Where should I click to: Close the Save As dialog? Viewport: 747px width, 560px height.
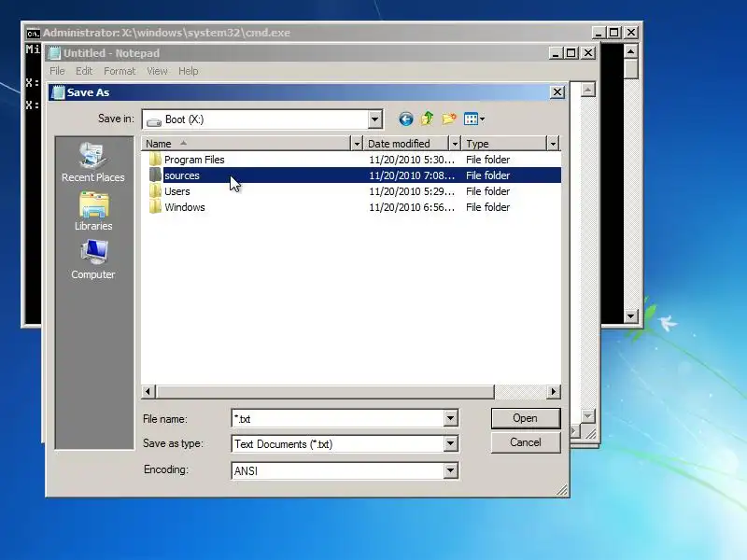coord(557,91)
